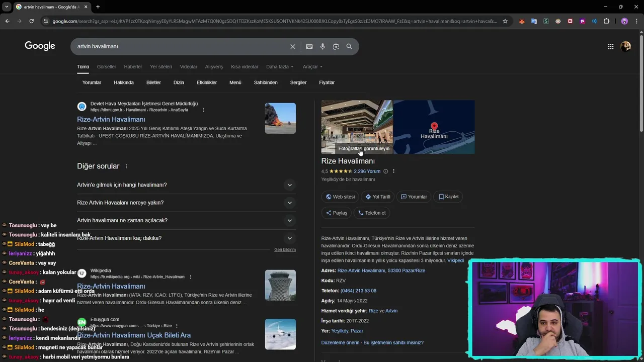Share with the Paylaş button
644x362 pixels.
(337, 213)
